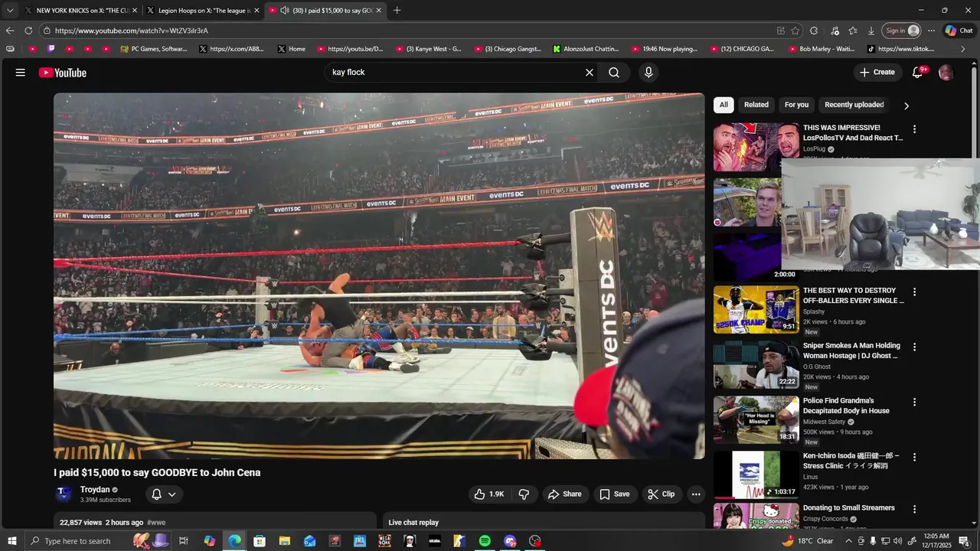
Task: Open the Troydan channel name link
Action: [x=95, y=490]
